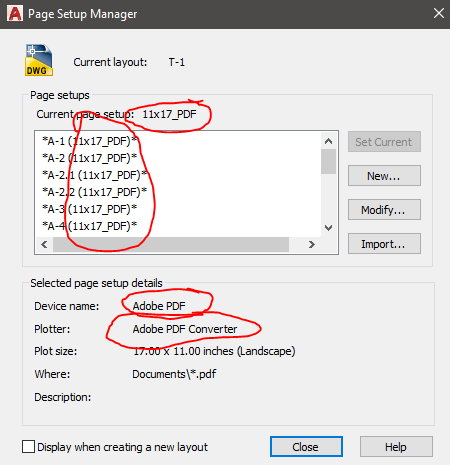Click current page setup value 11x17_PDF
450x465 pixels.
tap(170, 114)
